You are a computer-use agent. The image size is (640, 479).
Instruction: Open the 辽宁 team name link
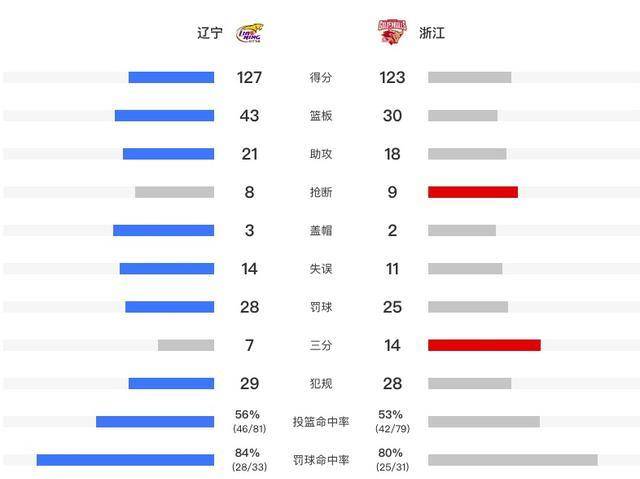(210, 33)
